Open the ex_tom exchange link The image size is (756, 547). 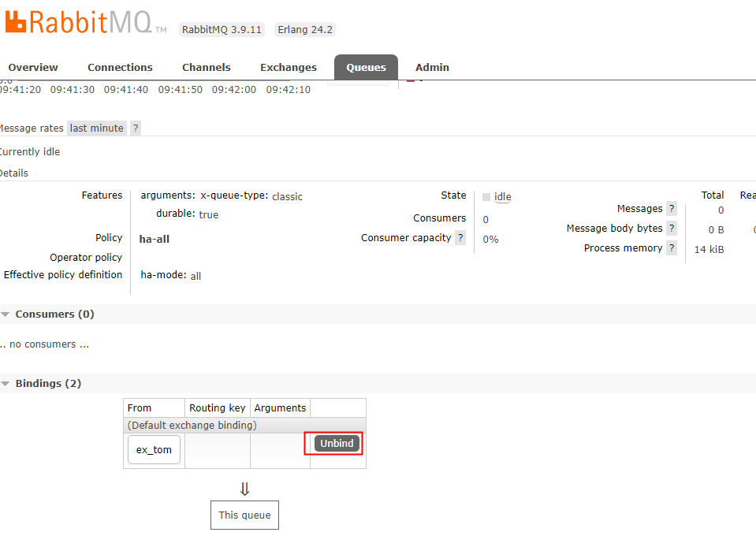154,449
